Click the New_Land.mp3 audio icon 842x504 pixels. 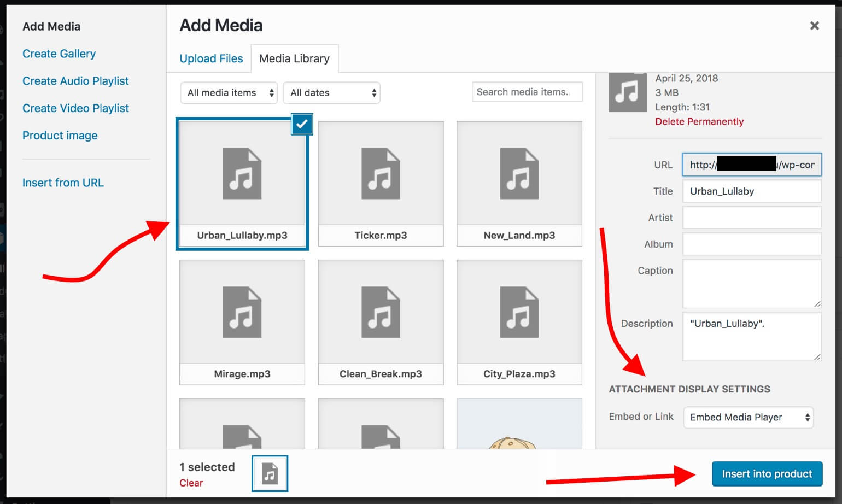point(518,173)
